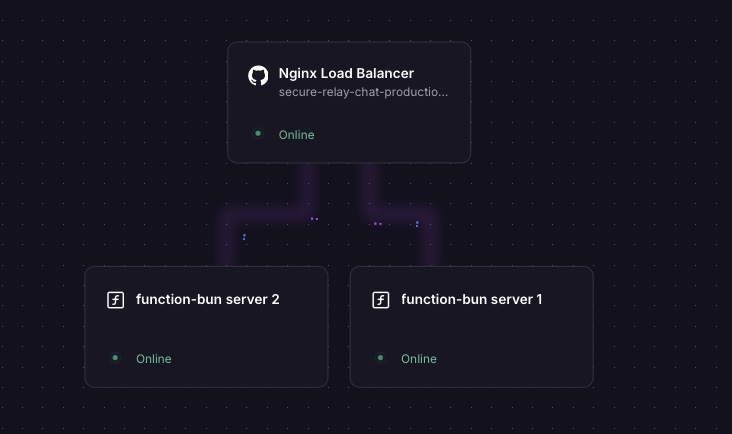Click green status dot on server 2 card
Image resolution: width=732 pixels, height=434 pixels.
click(115, 357)
